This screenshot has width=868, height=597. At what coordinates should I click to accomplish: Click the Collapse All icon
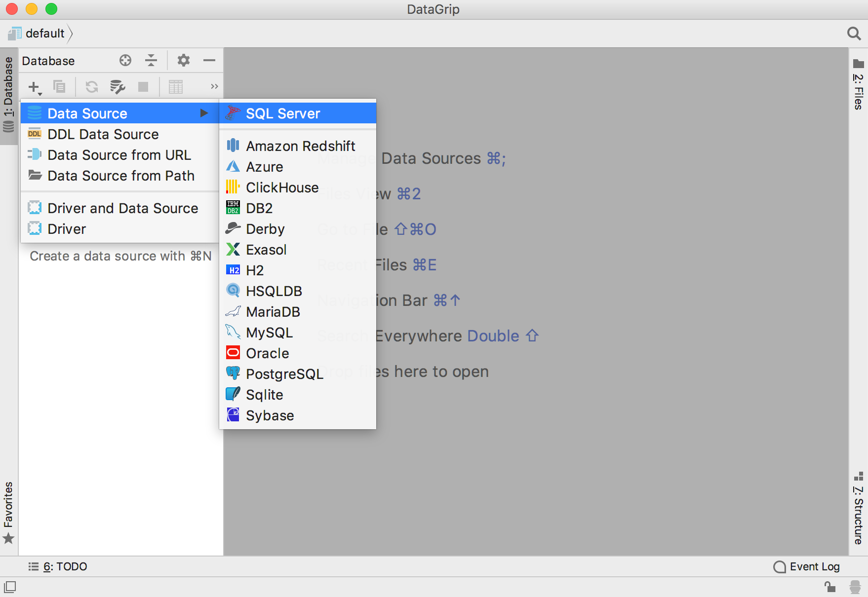(151, 60)
